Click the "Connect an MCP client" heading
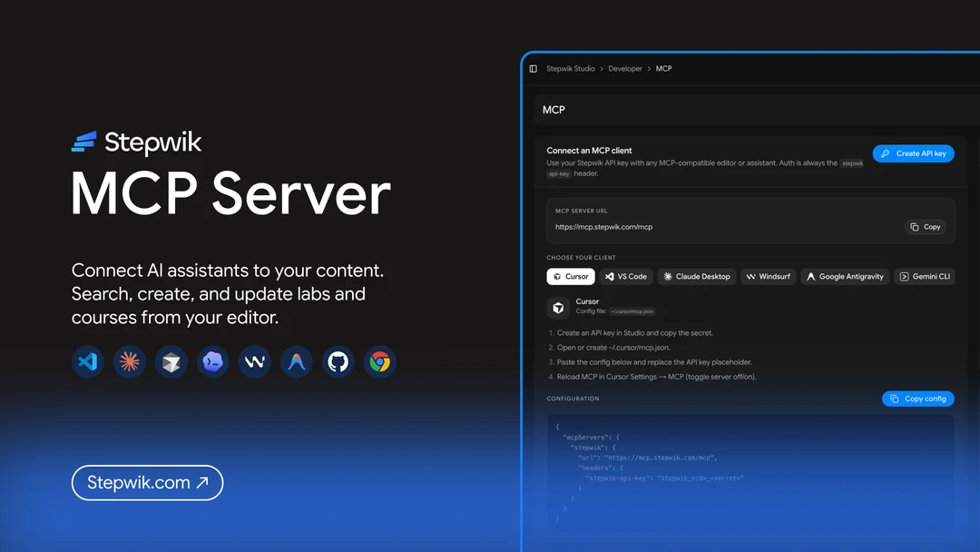Image resolution: width=980 pixels, height=552 pixels. [589, 151]
